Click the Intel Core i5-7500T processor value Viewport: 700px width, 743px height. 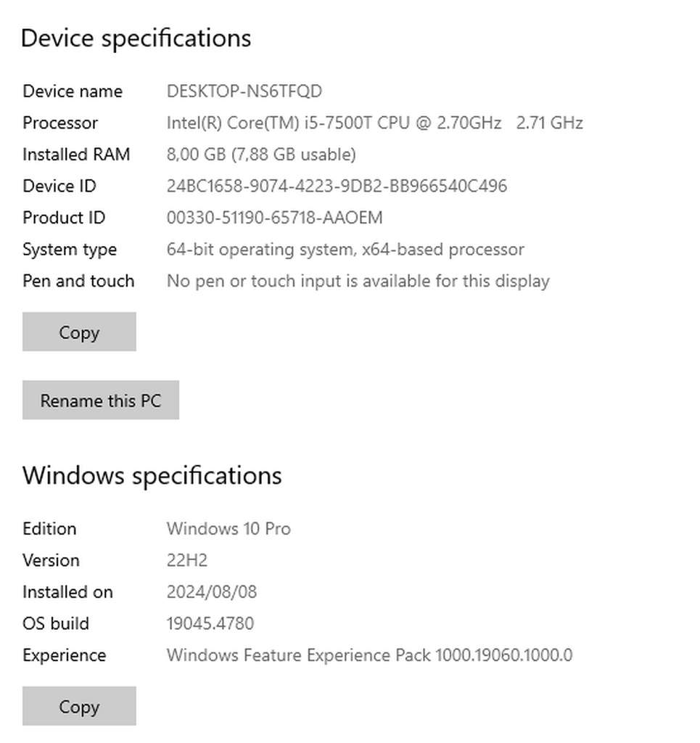[374, 123]
